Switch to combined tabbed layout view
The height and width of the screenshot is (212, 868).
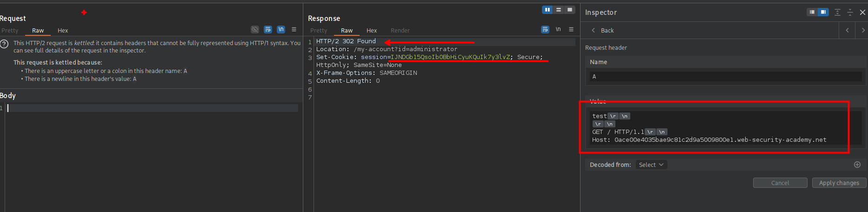coord(570,10)
